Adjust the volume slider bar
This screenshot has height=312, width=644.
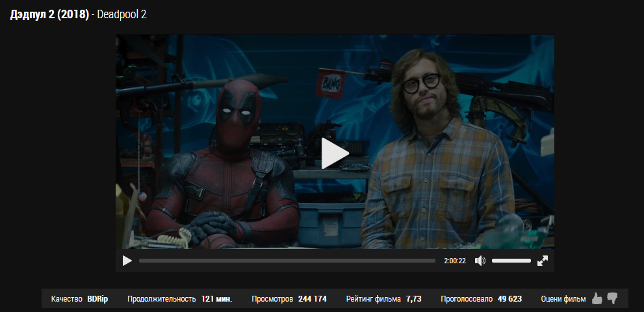[x=511, y=261]
